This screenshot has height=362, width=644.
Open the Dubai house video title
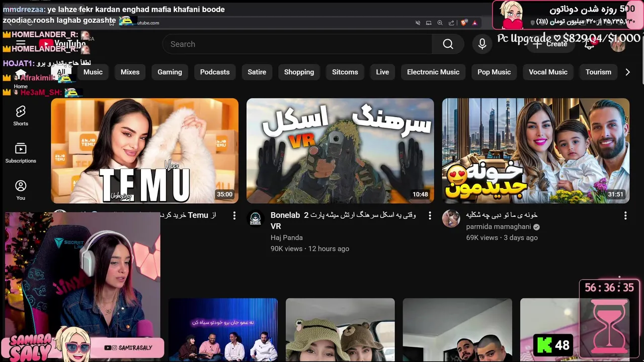pyautogui.click(x=502, y=215)
